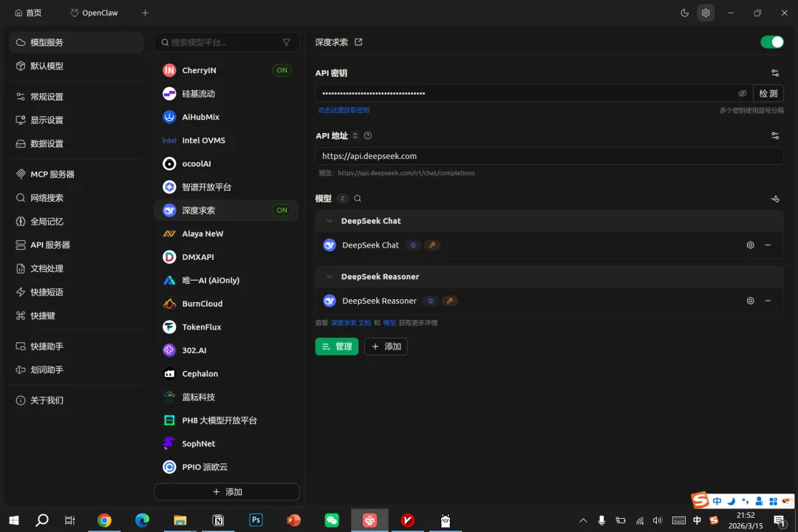Select the BurnCloud provider

[x=227, y=304]
